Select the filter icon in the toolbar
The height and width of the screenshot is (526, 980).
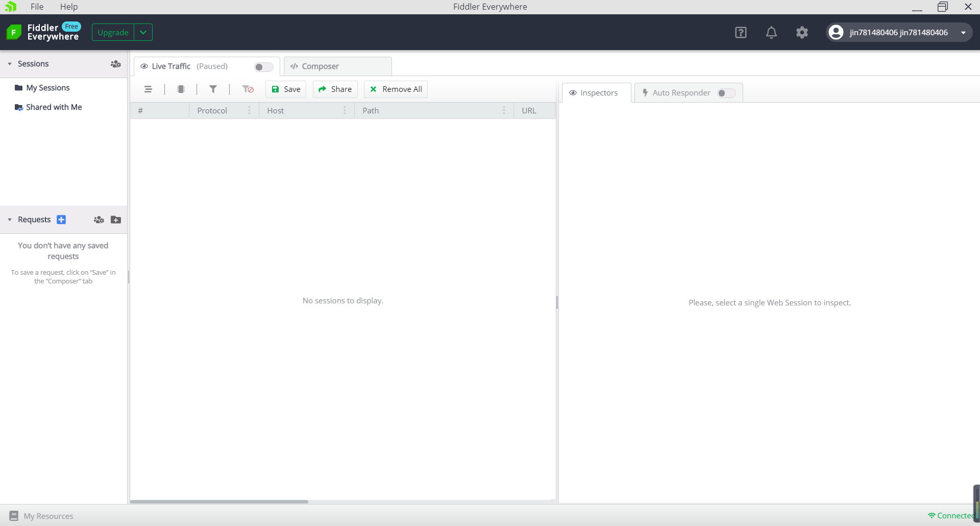pos(213,89)
